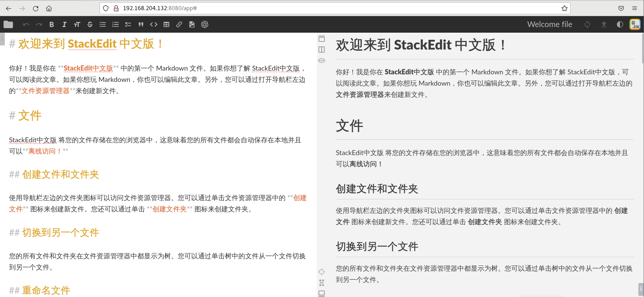Open the StackEdit #.CN menu logo
The image size is (644, 297).
(x=635, y=24)
